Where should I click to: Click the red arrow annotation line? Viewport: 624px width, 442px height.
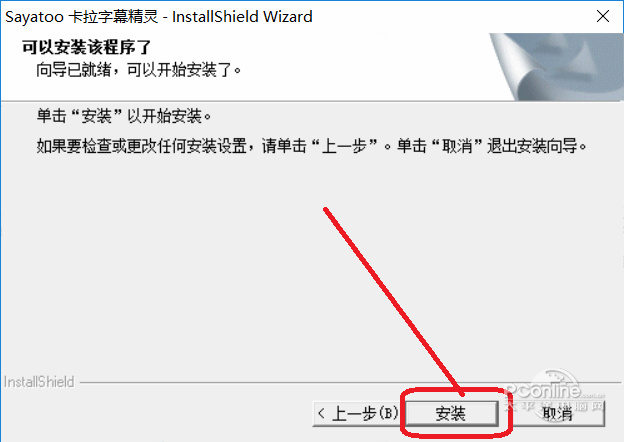pos(393,301)
